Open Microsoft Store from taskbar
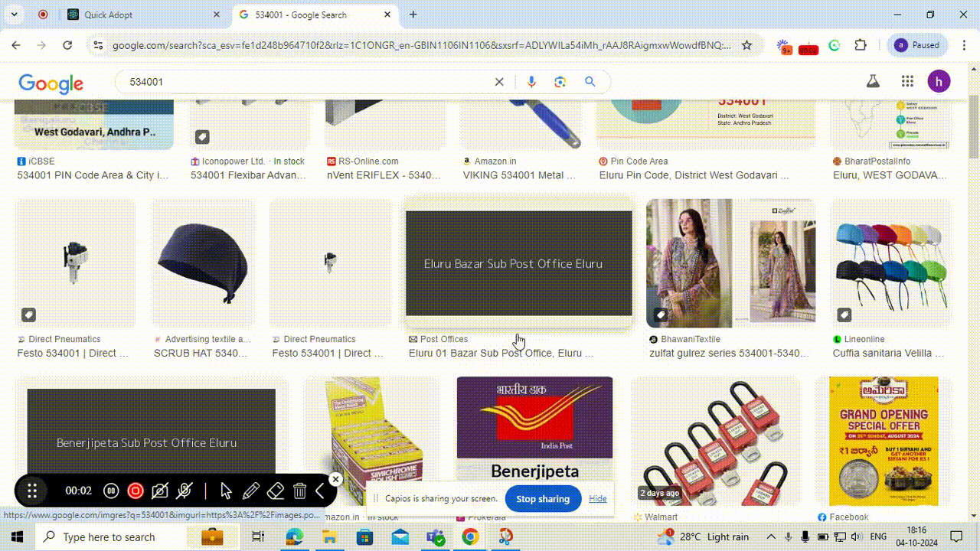980x551 pixels. pos(364,536)
